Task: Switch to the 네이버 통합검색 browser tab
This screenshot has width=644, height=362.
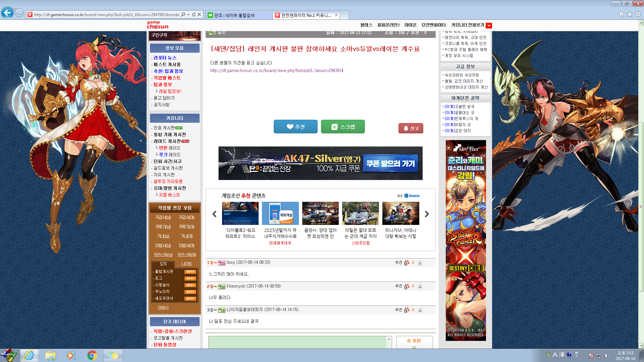Action: click(x=238, y=15)
